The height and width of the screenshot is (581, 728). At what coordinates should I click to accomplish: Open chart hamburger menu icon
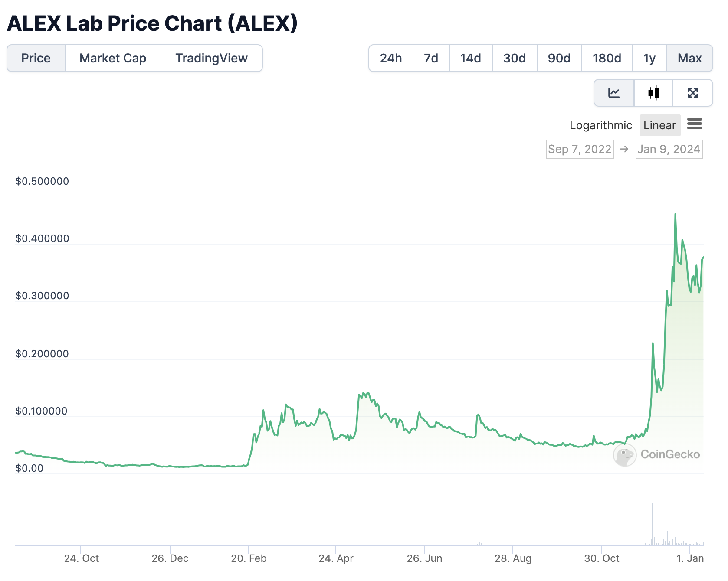click(x=695, y=124)
